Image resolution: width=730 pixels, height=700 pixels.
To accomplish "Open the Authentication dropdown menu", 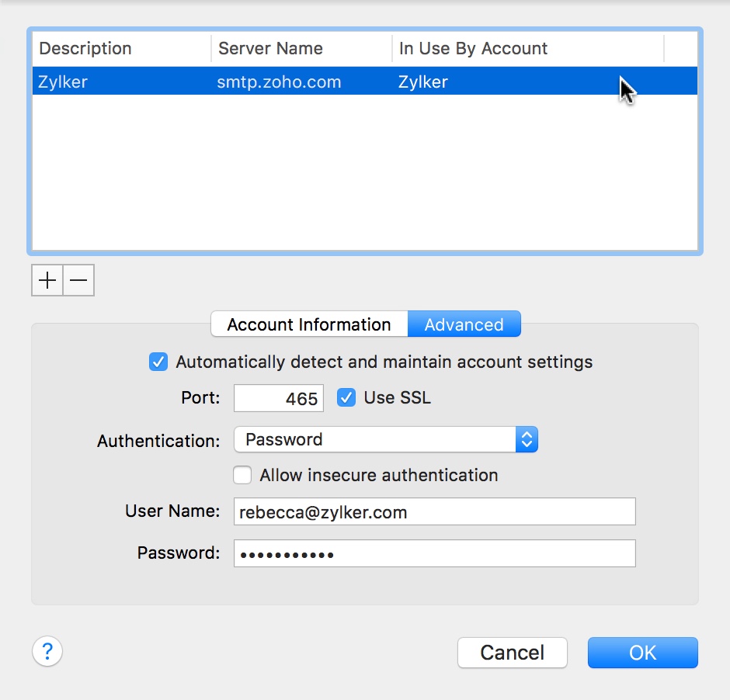I will (x=386, y=440).
